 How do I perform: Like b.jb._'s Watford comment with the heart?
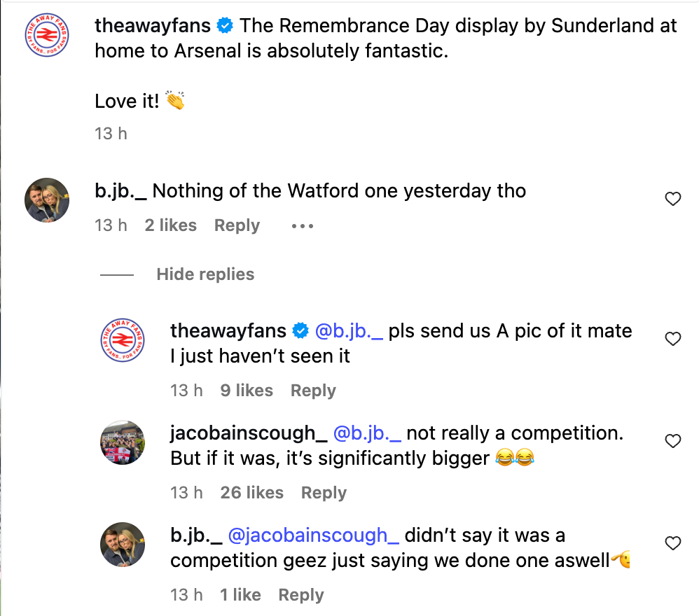click(672, 199)
